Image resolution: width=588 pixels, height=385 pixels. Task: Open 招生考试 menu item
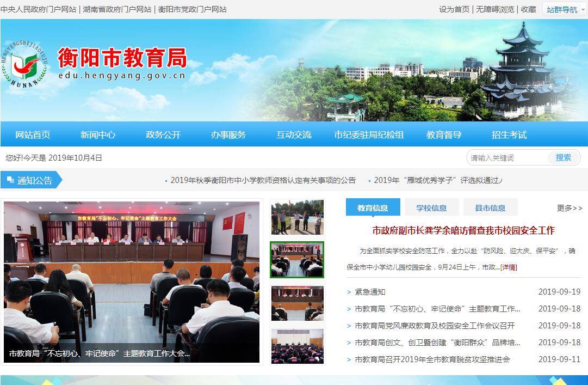pos(509,135)
